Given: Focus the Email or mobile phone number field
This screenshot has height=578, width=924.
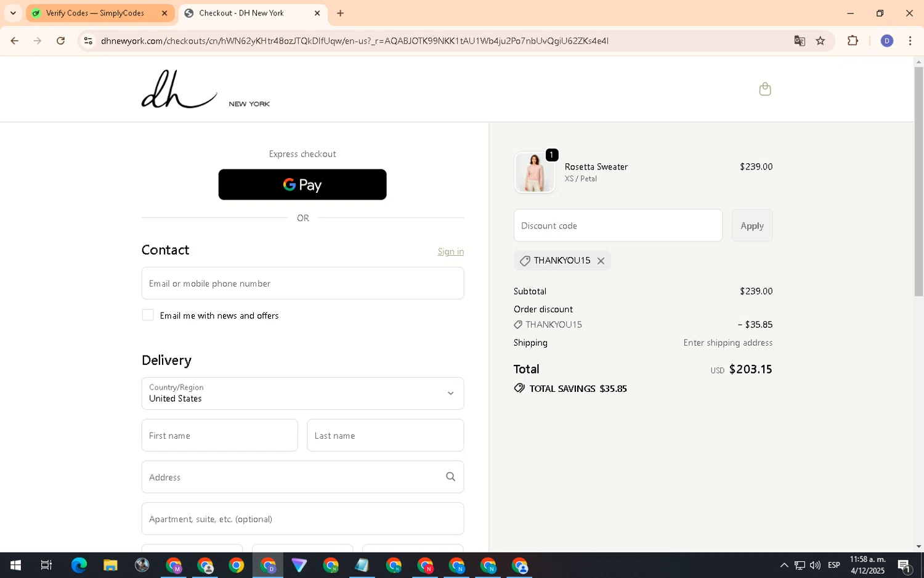Looking at the screenshot, I should click(302, 283).
